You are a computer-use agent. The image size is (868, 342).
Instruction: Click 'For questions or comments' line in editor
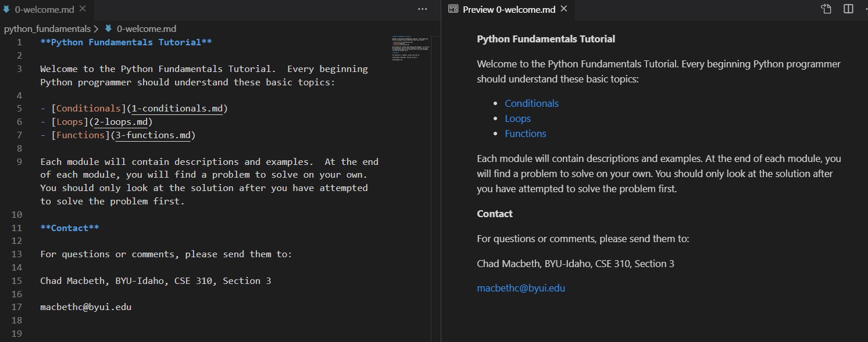tap(166, 254)
